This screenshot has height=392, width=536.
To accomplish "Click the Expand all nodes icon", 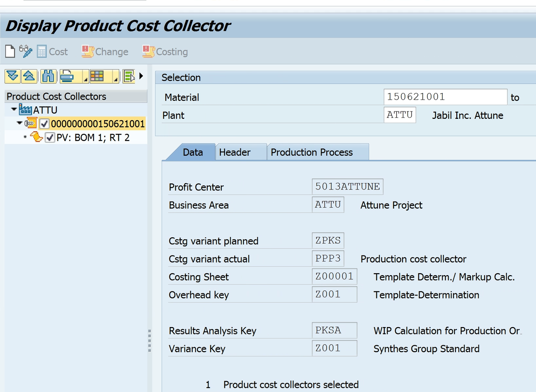I will pos(12,76).
